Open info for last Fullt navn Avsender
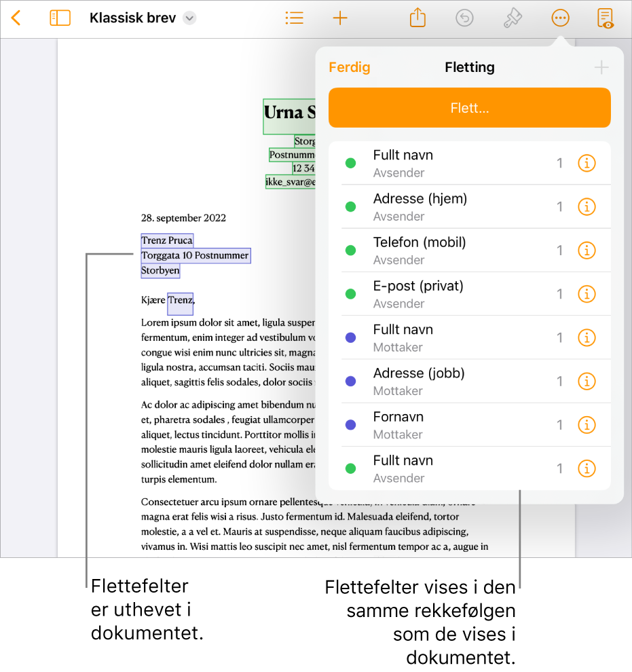Screen dimensions: 632x672 pyautogui.click(x=587, y=468)
